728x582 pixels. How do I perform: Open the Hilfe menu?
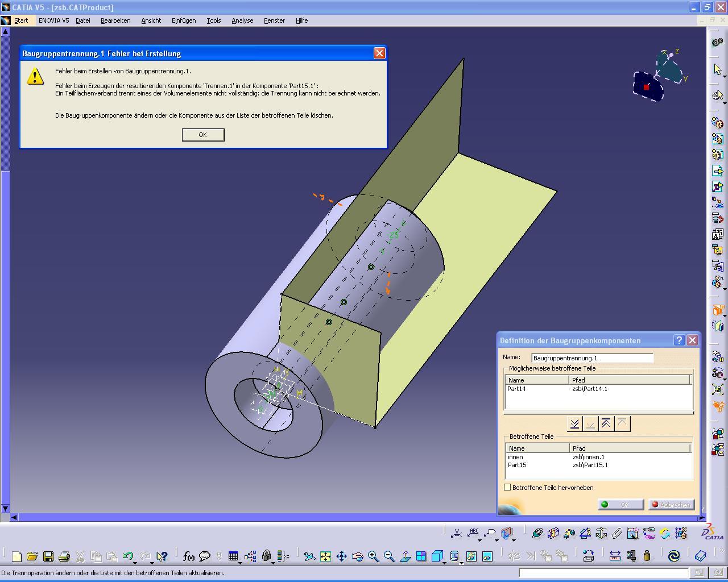click(301, 20)
